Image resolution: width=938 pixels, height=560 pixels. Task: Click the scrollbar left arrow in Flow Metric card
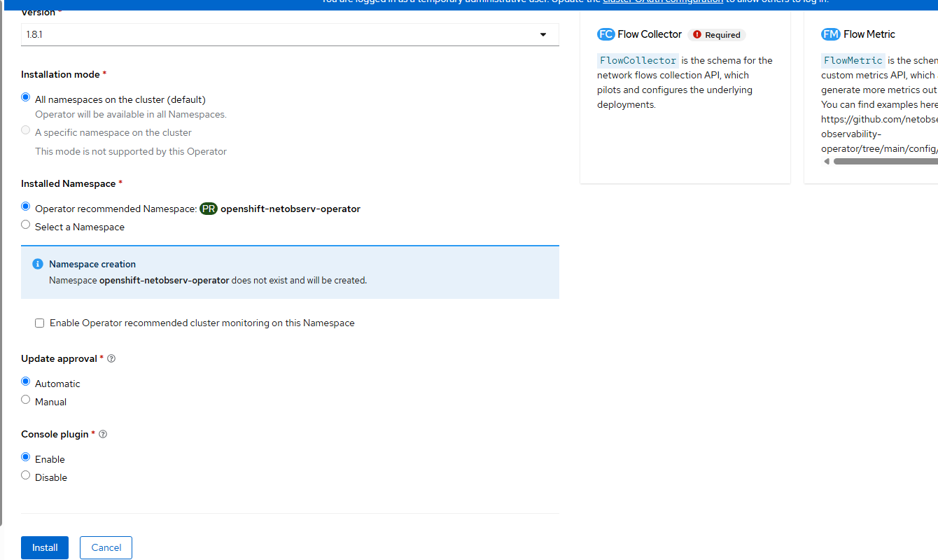point(827,161)
